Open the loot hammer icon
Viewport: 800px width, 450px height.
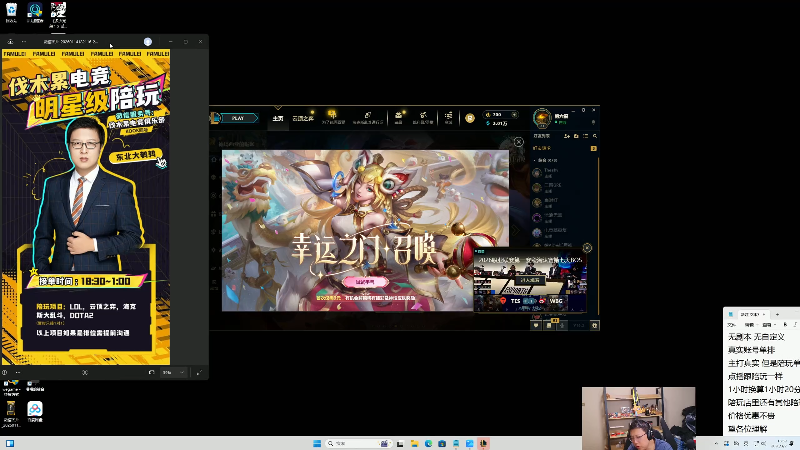pos(423,115)
